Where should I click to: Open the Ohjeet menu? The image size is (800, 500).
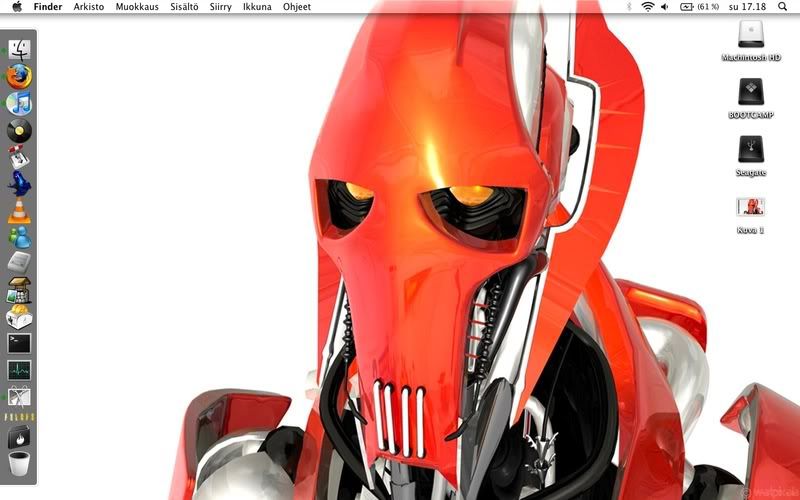point(297,7)
